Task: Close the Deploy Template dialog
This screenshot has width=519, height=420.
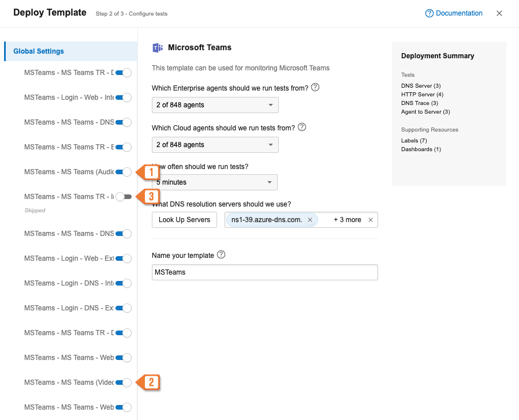Action: 499,13
